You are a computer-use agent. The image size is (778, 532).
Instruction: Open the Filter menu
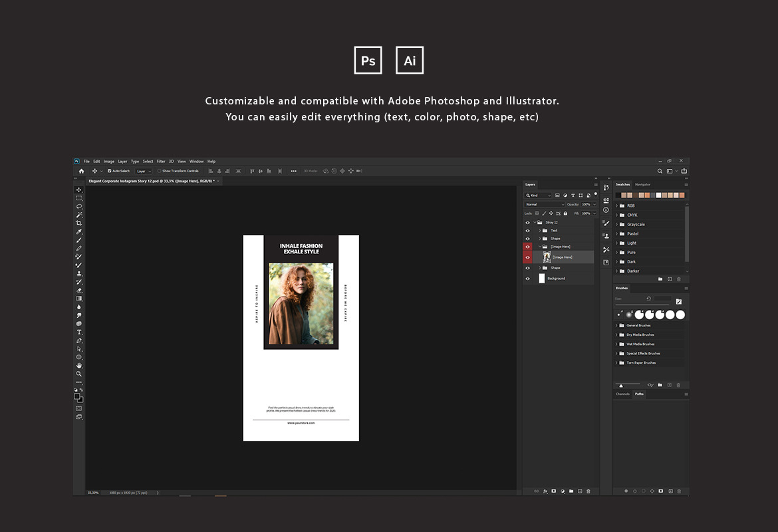click(161, 161)
